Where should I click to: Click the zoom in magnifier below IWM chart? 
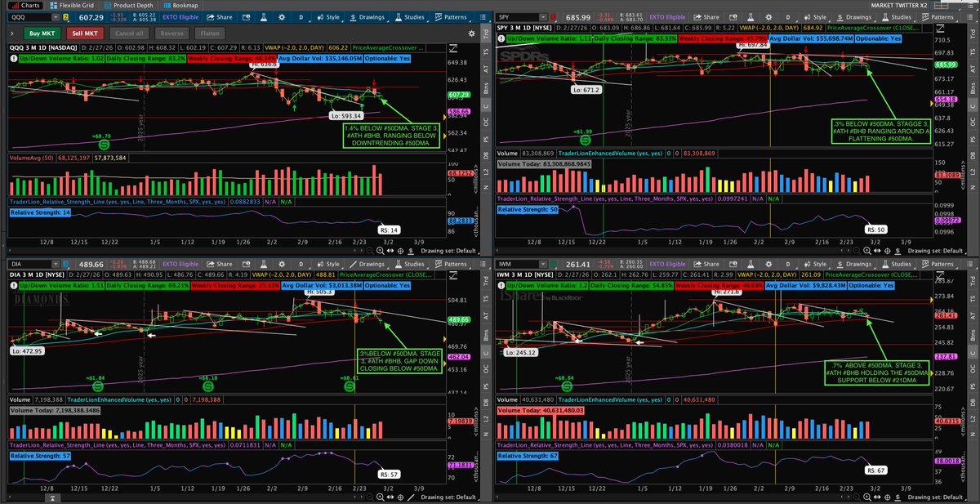pos(866,497)
